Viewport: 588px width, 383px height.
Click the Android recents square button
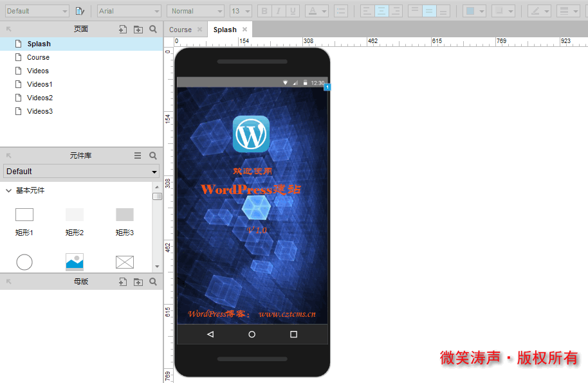pyautogui.click(x=293, y=334)
